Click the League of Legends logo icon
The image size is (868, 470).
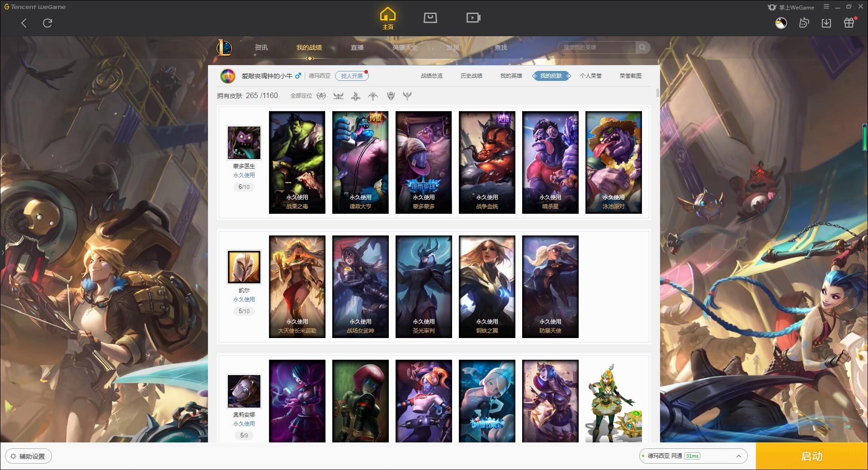[x=224, y=47]
